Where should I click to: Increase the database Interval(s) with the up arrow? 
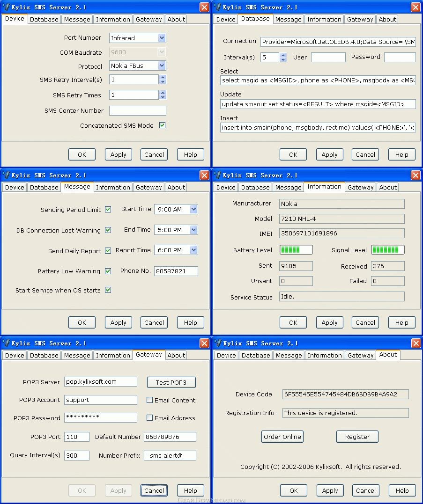[283, 55]
